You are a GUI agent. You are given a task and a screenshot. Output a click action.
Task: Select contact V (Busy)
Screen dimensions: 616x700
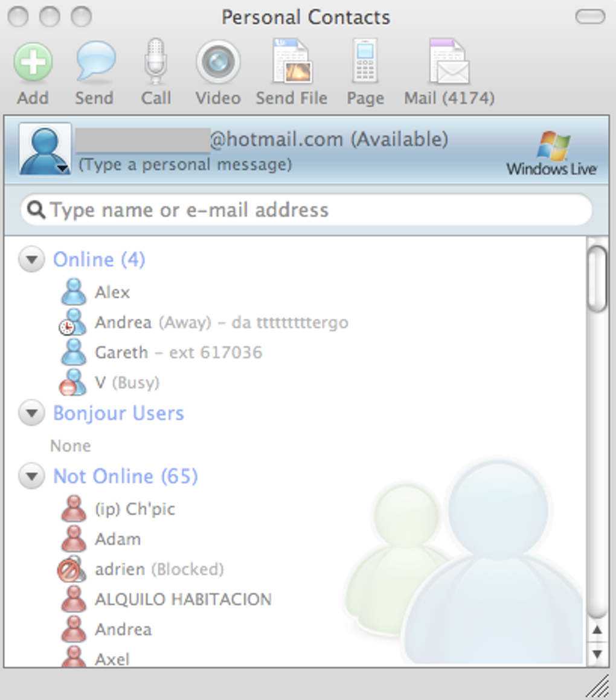[x=127, y=383]
